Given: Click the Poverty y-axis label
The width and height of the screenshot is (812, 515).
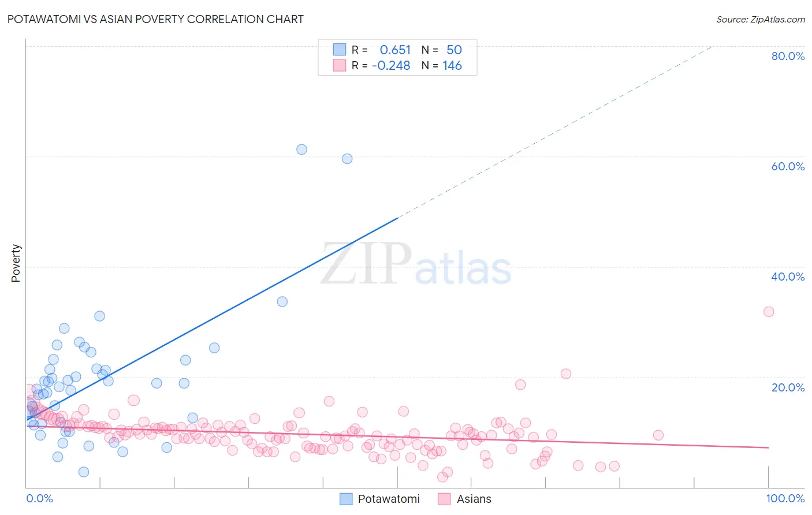Looking at the screenshot, I should click(x=16, y=263).
